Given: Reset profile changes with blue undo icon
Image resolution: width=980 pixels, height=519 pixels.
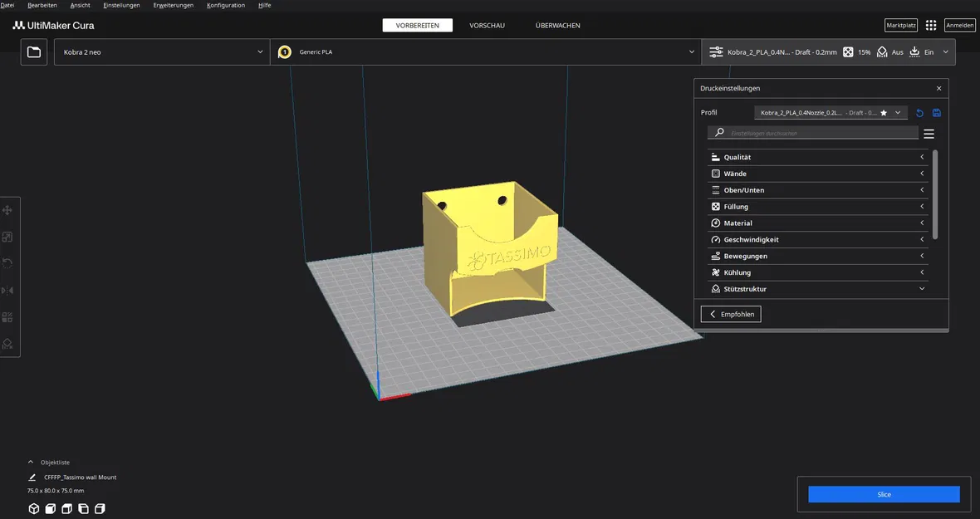Looking at the screenshot, I should (919, 113).
